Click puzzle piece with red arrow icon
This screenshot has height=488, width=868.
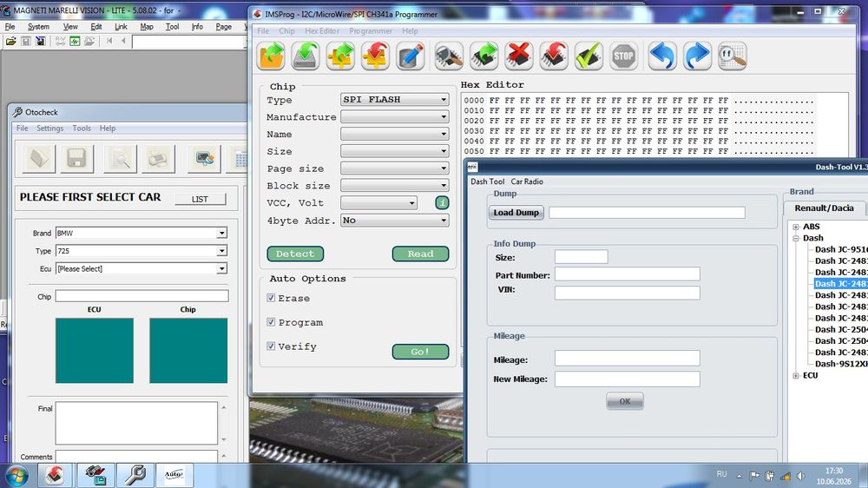click(375, 56)
